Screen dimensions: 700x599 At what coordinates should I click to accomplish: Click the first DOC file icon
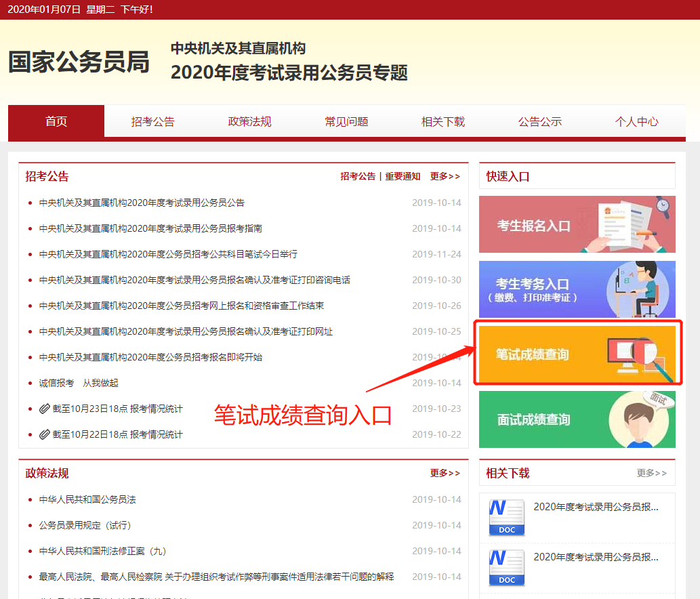[x=507, y=518]
